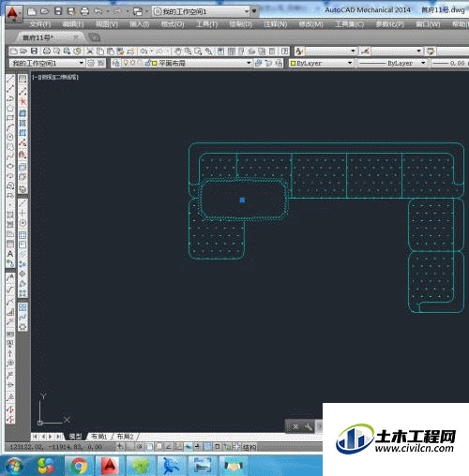
Task: Select the Polygon draw tool
Action: [x=10, y=109]
